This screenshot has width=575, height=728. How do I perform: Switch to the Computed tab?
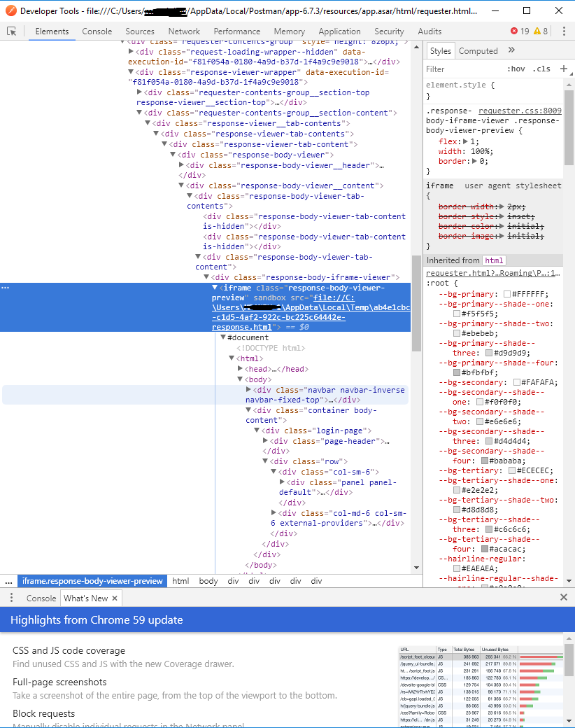point(478,50)
